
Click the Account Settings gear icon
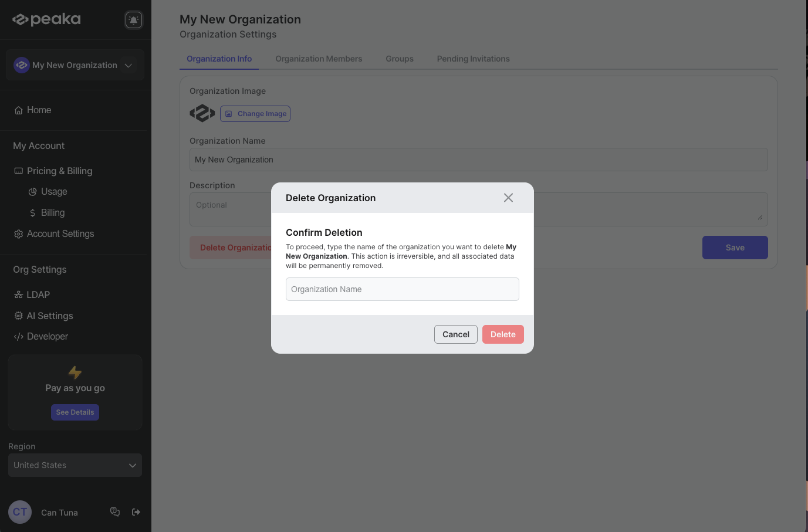(x=17, y=233)
